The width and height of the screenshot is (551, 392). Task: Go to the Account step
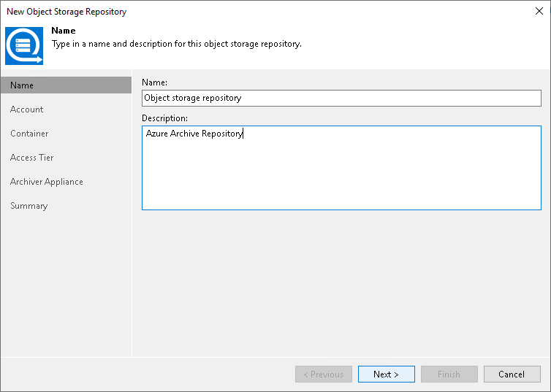(27, 109)
